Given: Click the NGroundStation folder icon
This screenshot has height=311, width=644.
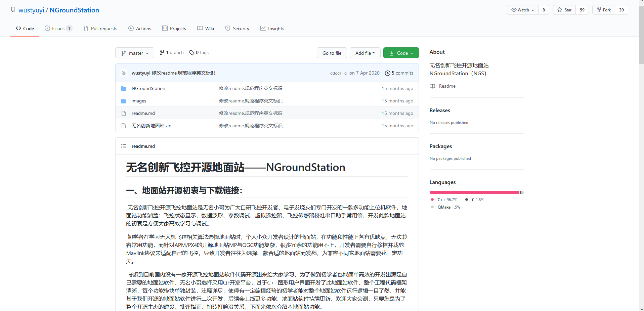Looking at the screenshot, I should click(123, 88).
